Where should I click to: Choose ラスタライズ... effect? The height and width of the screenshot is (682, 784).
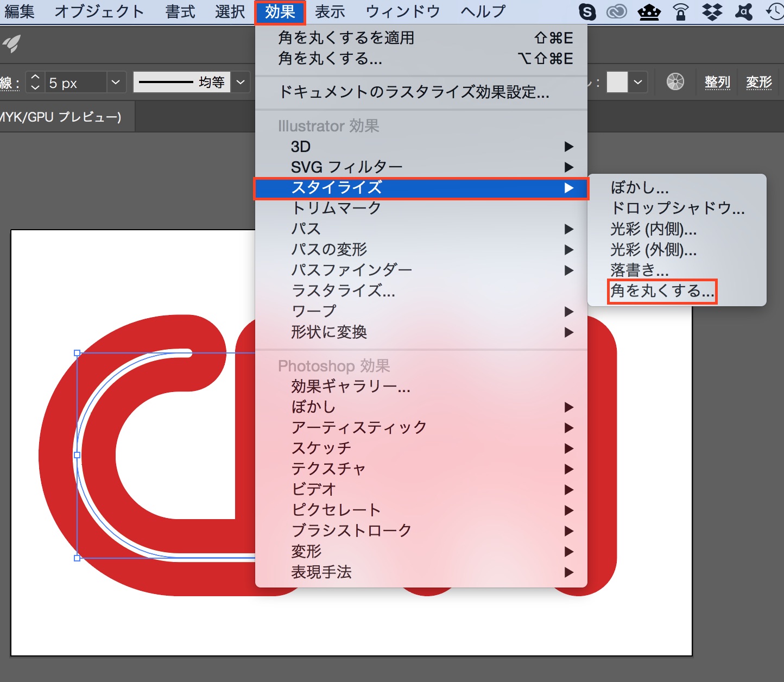pyautogui.click(x=421, y=291)
